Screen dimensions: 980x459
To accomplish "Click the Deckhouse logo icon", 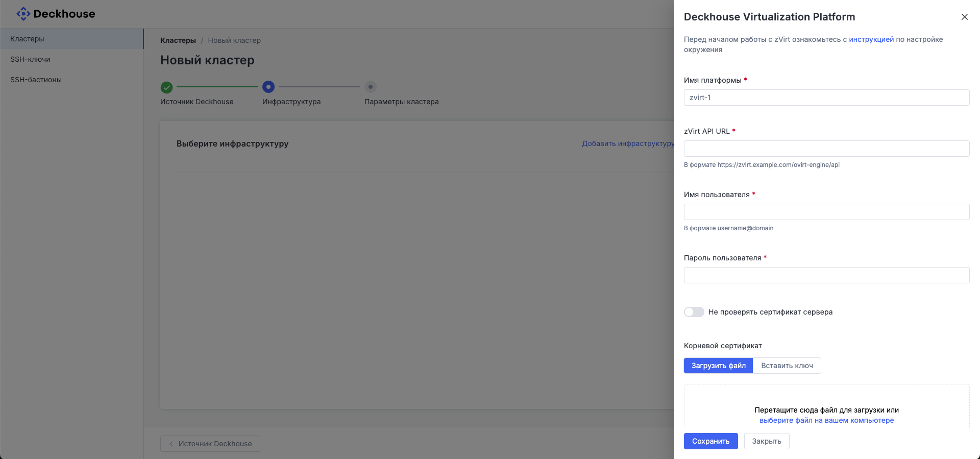I will pos(23,14).
